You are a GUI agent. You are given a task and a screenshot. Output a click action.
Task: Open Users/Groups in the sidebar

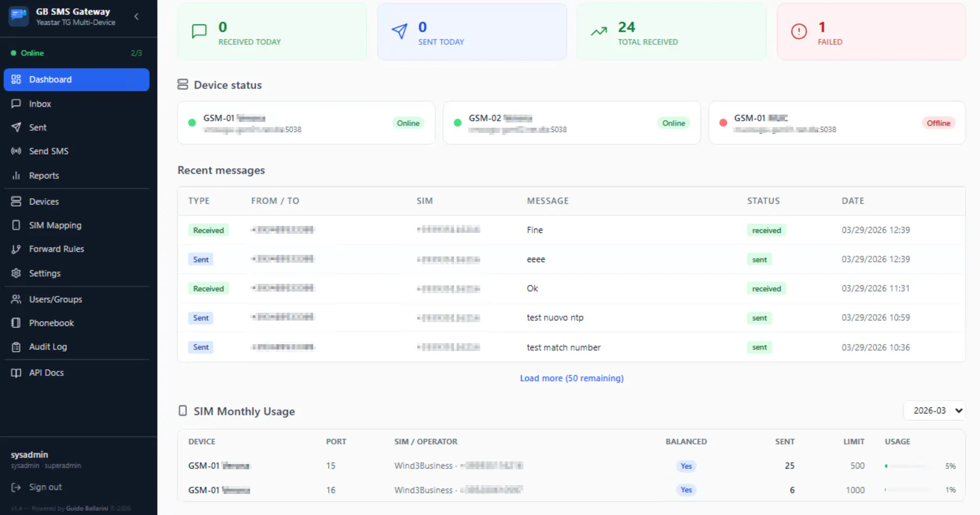(77, 299)
